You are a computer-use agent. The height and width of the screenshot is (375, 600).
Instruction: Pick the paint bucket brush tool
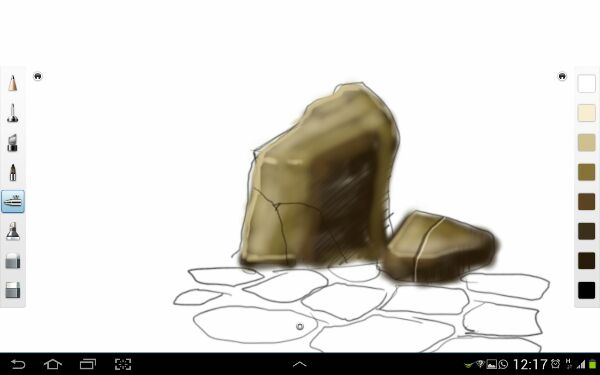13,231
